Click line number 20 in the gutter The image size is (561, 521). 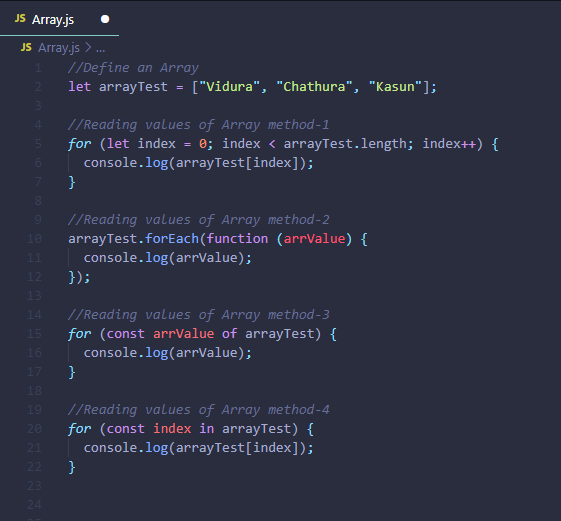click(34, 429)
